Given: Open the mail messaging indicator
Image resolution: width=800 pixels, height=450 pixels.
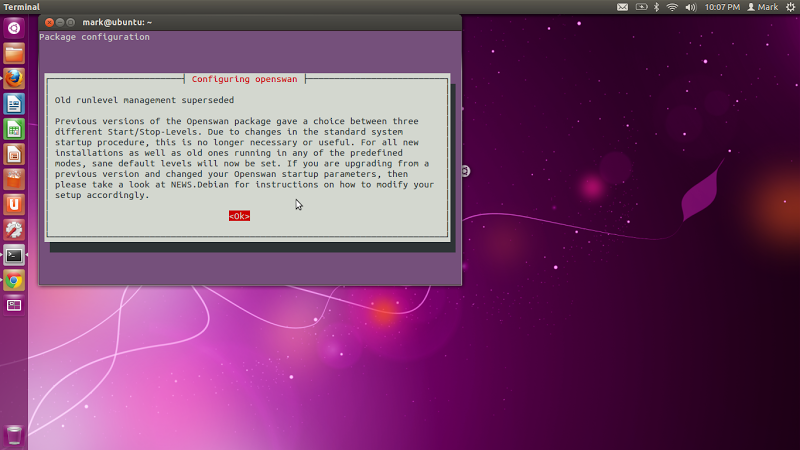Looking at the screenshot, I should click(622, 7).
